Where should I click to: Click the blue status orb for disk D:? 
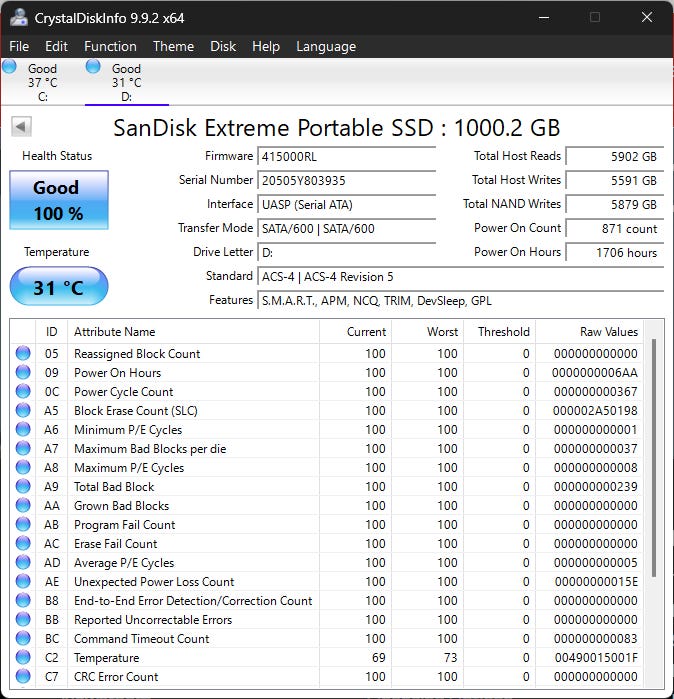[x=93, y=66]
